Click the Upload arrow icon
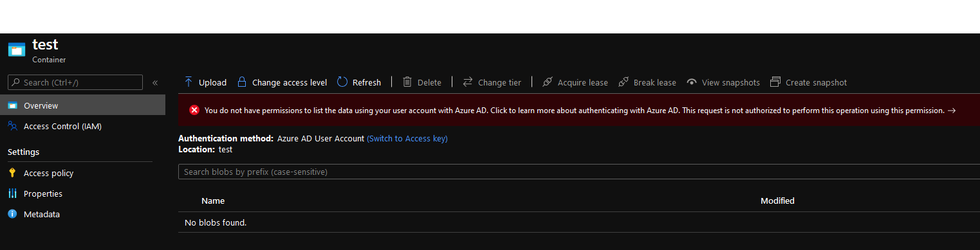The image size is (980, 250). click(189, 82)
